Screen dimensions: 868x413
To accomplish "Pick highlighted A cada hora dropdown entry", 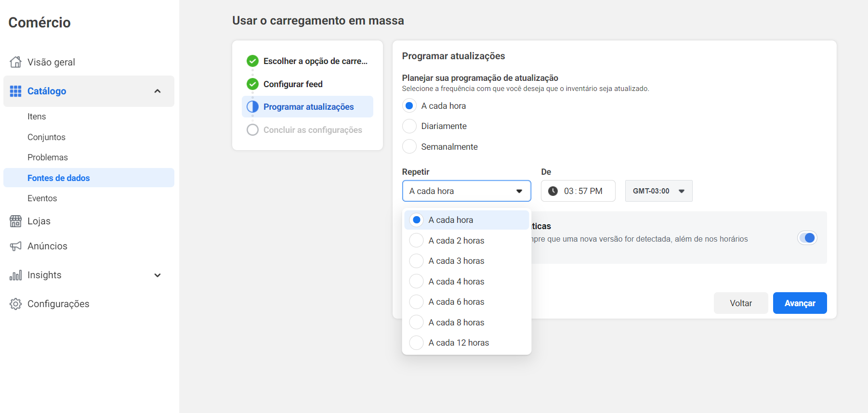I will tap(466, 220).
